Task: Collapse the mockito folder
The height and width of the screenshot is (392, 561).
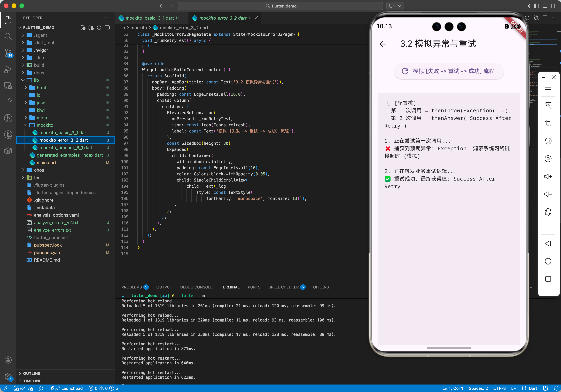Action: click(45, 125)
